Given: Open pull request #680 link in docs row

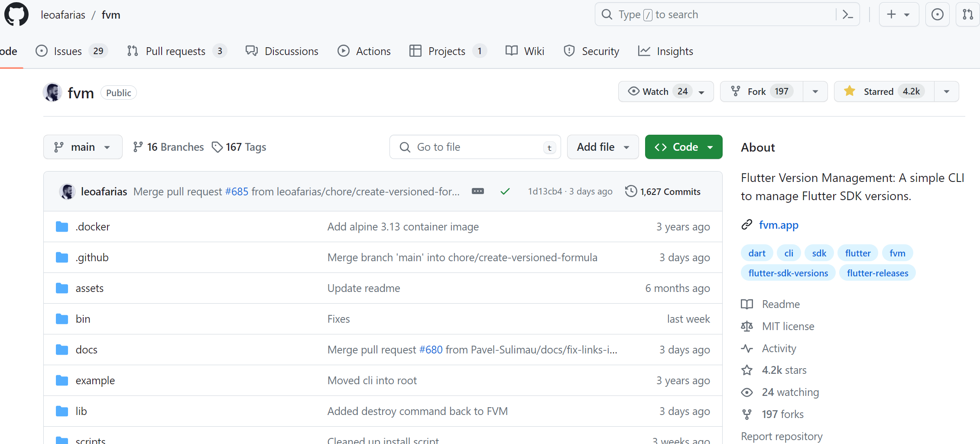Looking at the screenshot, I should [431, 350].
